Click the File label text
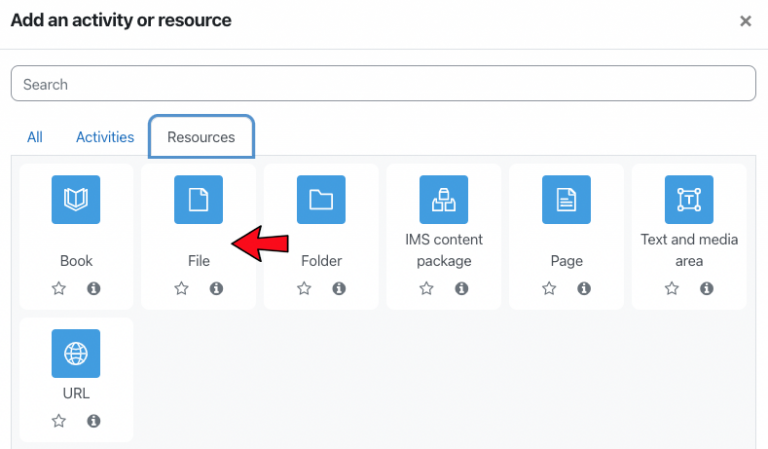This screenshot has height=449, width=768. click(198, 260)
